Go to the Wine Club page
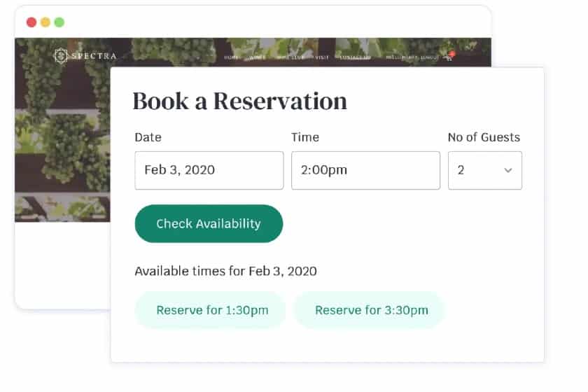The image size is (588, 392). click(290, 57)
